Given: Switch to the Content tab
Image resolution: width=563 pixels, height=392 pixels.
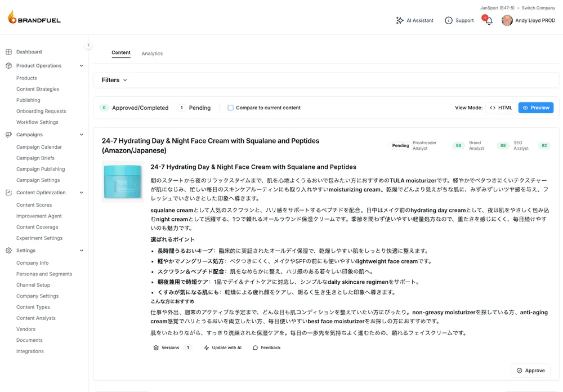Looking at the screenshot, I should coord(121,53).
